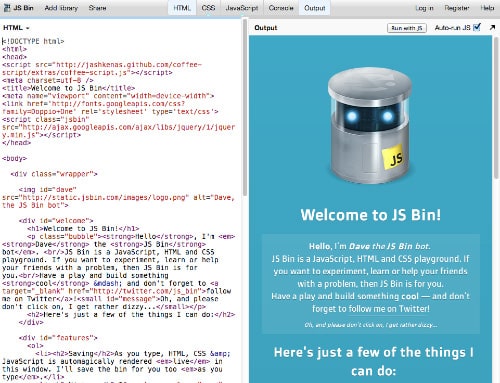Click the Run with JS button

click(407, 28)
